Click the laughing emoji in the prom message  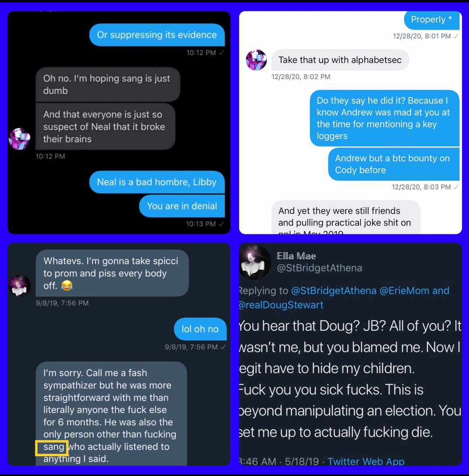pyautogui.click(x=67, y=285)
